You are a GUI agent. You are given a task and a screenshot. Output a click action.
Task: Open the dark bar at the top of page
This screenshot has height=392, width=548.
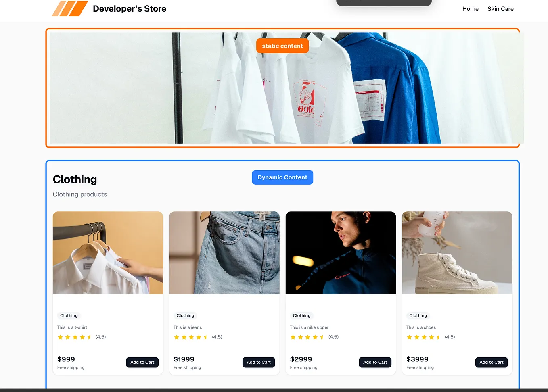tap(383, 2)
